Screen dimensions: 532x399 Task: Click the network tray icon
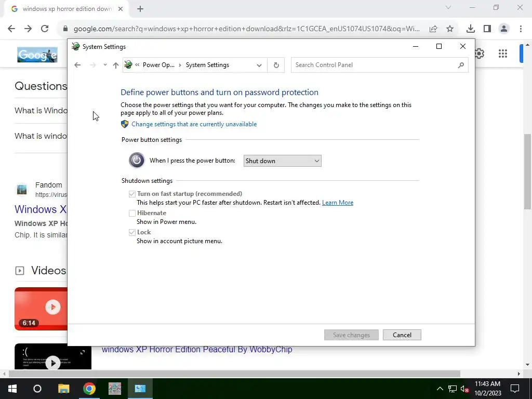click(x=452, y=389)
